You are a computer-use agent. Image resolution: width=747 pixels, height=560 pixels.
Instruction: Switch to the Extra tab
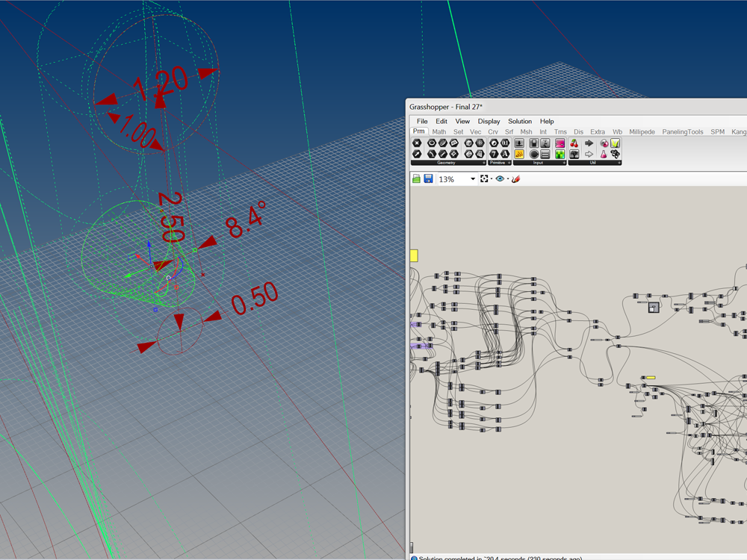pos(598,132)
